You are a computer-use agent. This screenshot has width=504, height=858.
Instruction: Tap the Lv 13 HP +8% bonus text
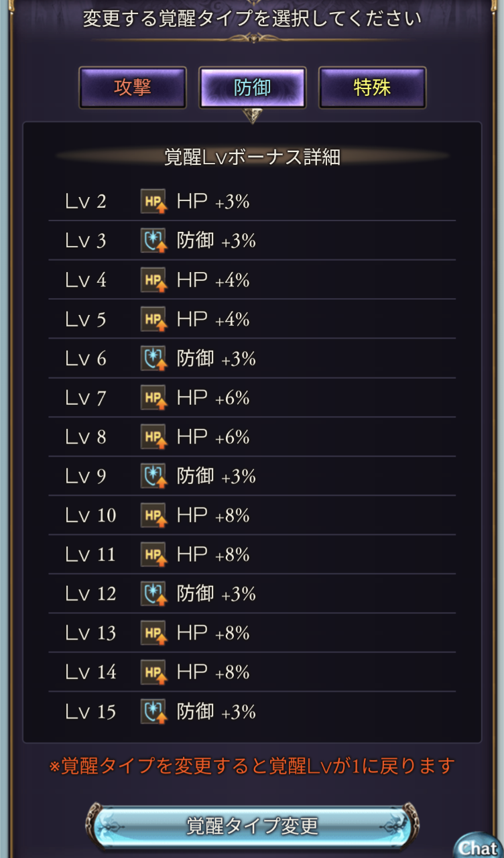(x=213, y=633)
